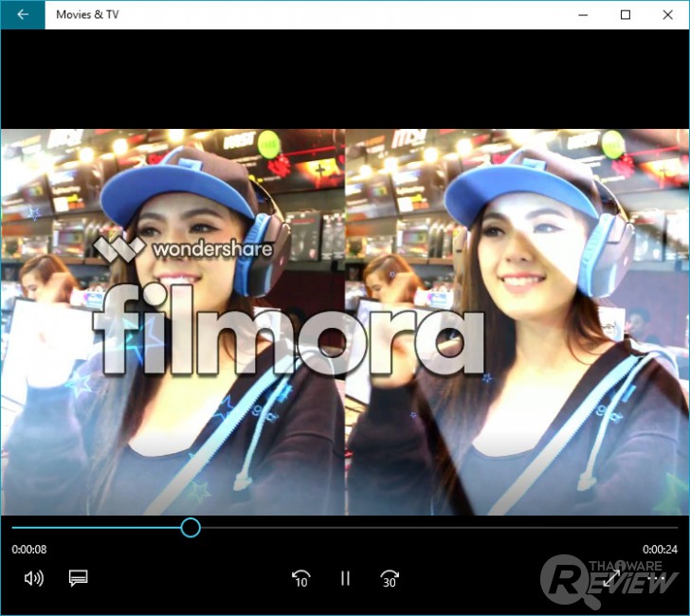This screenshot has width=690, height=616.
Task: Pause the video playback
Action: [x=345, y=578]
